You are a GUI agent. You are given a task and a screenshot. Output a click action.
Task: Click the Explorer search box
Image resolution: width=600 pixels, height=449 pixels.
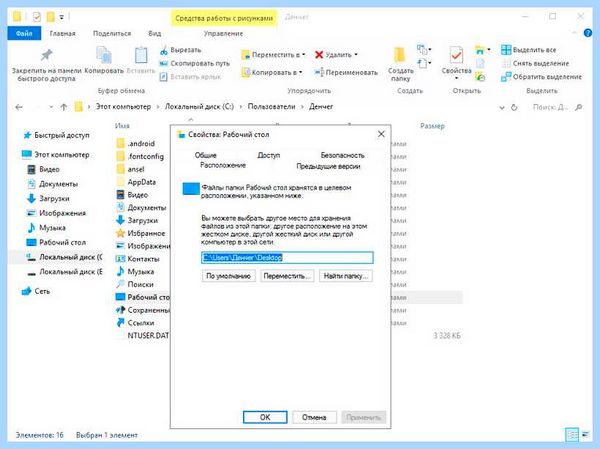pyautogui.click(x=557, y=108)
